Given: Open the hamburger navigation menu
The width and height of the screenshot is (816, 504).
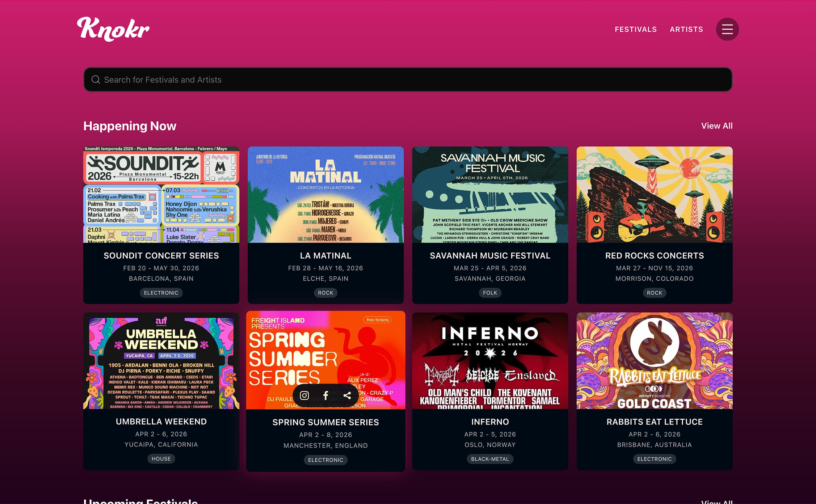Looking at the screenshot, I should [x=727, y=29].
